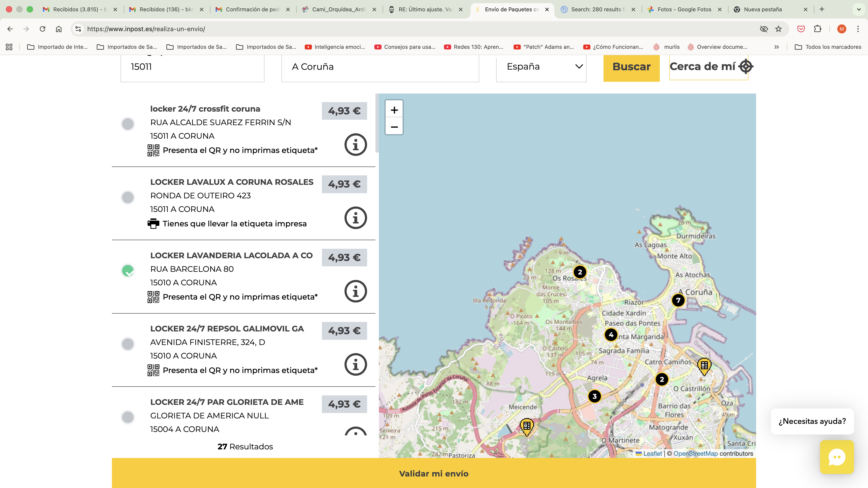
Task: Select LOCKER LAVALUX A CORUNA ROSALES option
Action: click(x=128, y=197)
